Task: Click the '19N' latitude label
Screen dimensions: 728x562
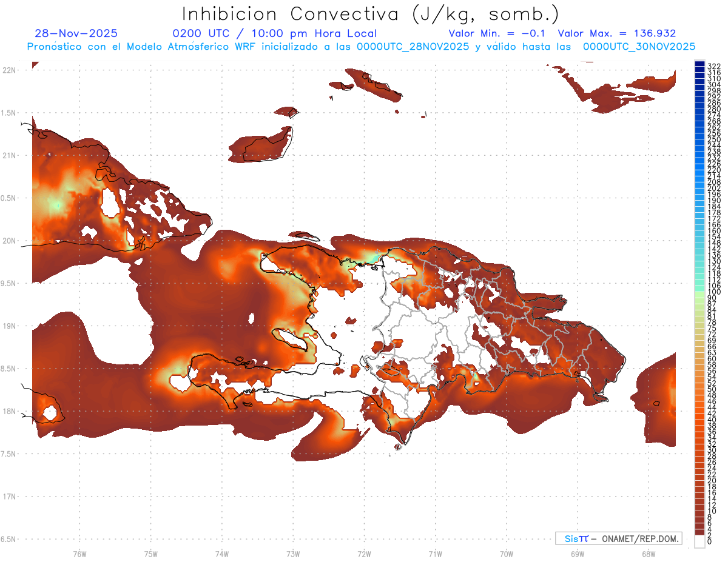Action: click(9, 326)
